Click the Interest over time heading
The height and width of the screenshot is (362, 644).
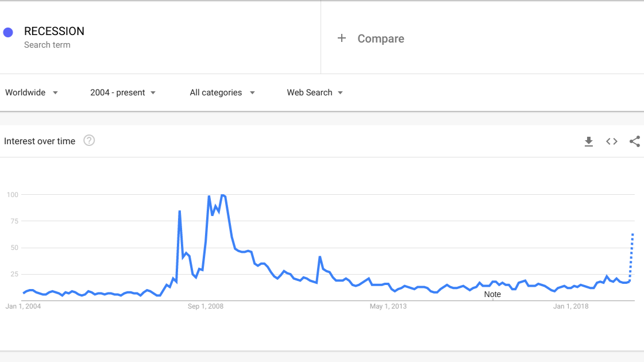(40, 141)
